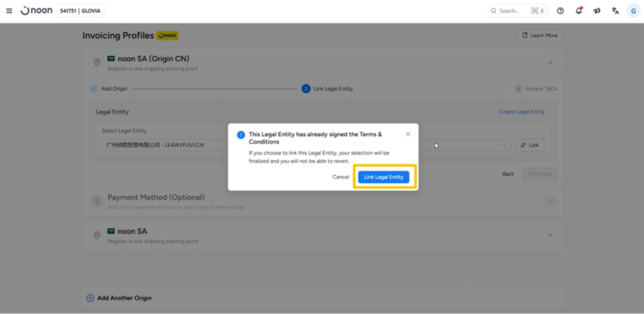Screen dimensions: 644x314
Task: Confirm with Link Legal Entity button
Action: [384, 177]
